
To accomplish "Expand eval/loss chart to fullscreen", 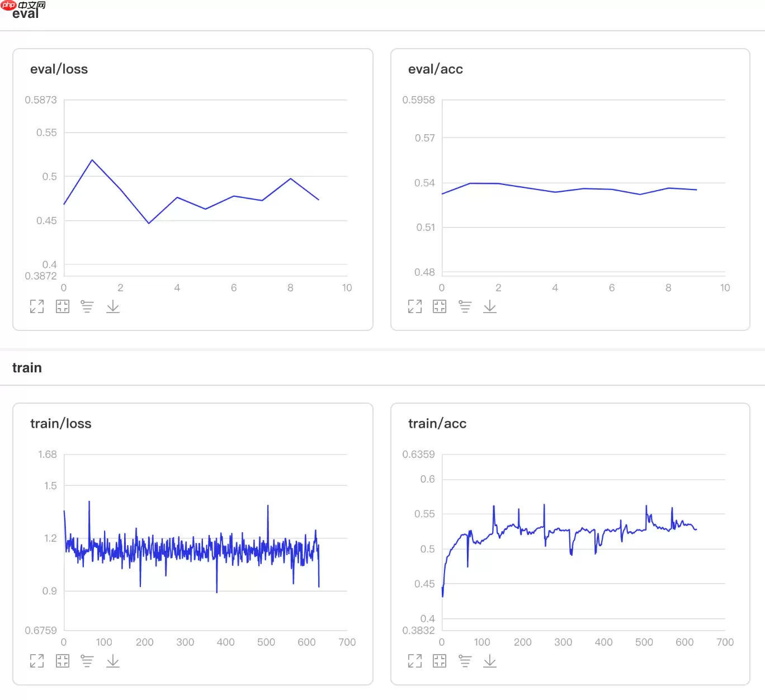I will tap(37, 306).
